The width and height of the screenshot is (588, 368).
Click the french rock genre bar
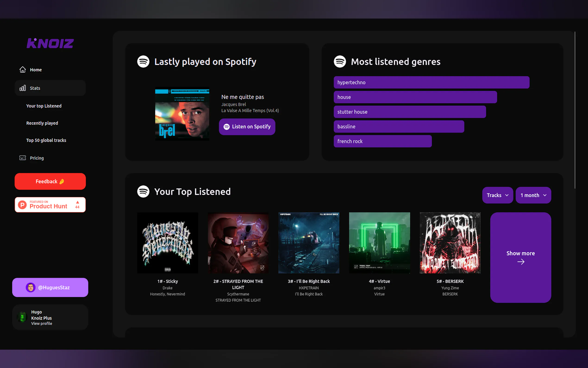pyautogui.click(x=383, y=141)
